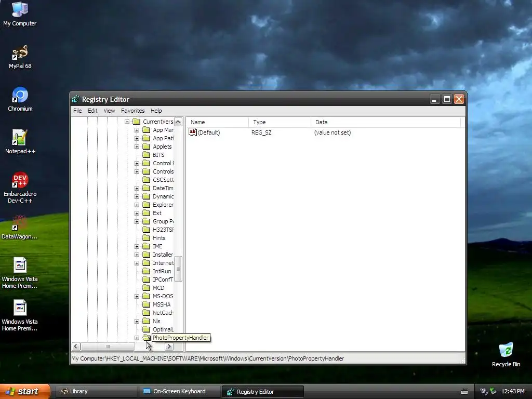
Task: Click the MSSHA folder icon
Action: pyautogui.click(x=146, y=304)
